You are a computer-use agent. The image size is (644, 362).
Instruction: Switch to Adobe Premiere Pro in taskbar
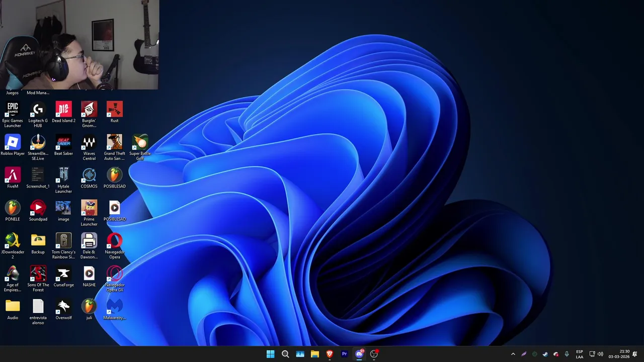click(x=344, y=354)
